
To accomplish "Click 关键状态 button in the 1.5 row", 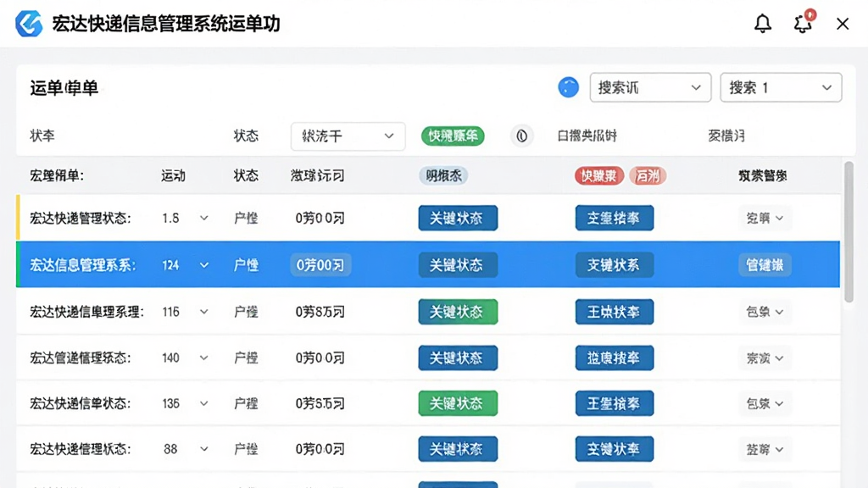I will point(458,218).
